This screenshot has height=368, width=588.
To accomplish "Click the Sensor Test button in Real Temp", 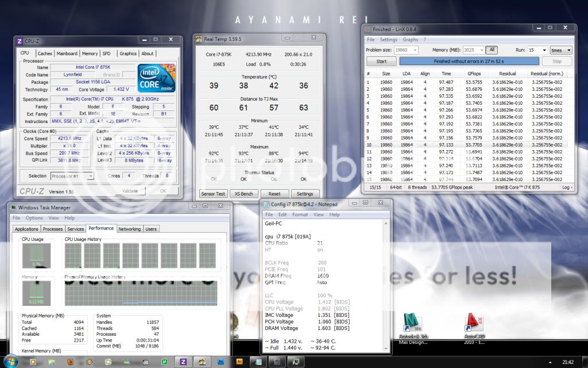I will pos(213,194).
